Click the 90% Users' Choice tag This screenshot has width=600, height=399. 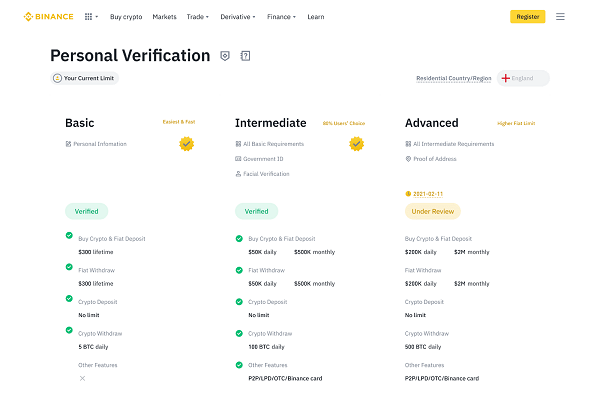[x=344, y=123]
